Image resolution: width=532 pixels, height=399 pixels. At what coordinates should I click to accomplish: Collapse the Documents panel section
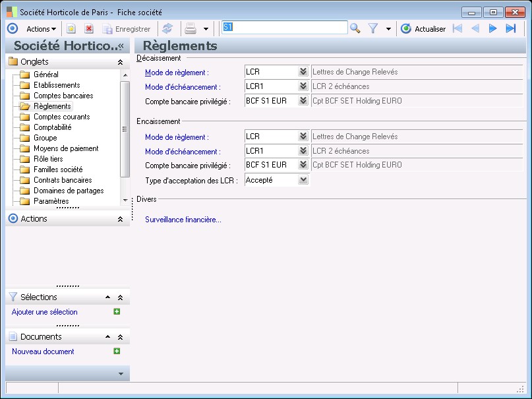(120, 337)
